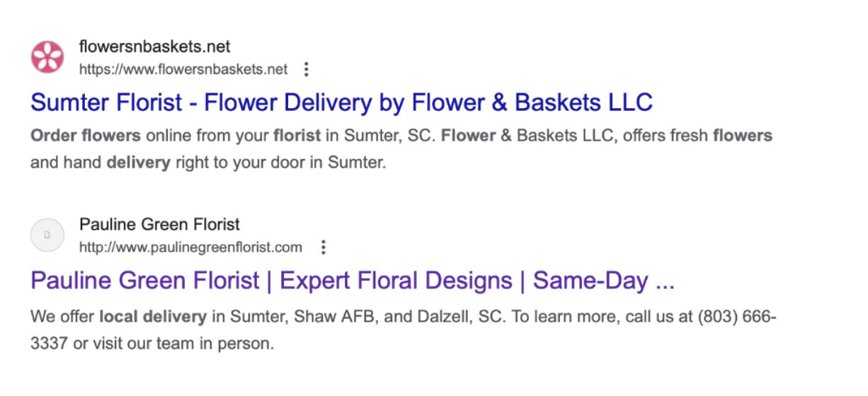Click the bold "Order flowers" snippet text
868x396 pixels.
(x=86, y=135)
